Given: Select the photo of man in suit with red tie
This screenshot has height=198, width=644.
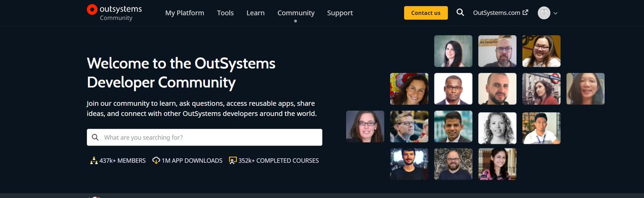Looking at the screenshot, I should click(453, 89).
